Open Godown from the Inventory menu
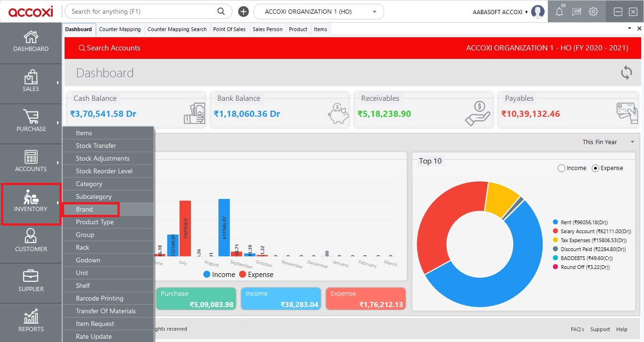 [108, 260]
